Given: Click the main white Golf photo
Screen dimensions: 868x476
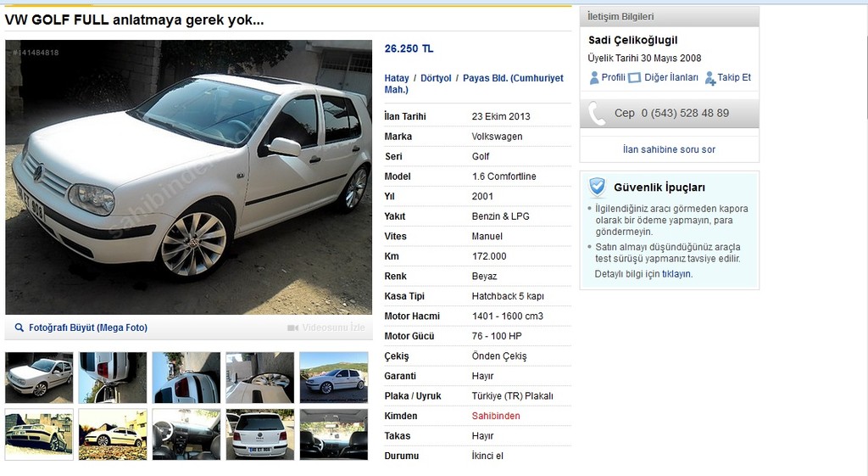Looking at the screenshot, I should click(189, 177).
